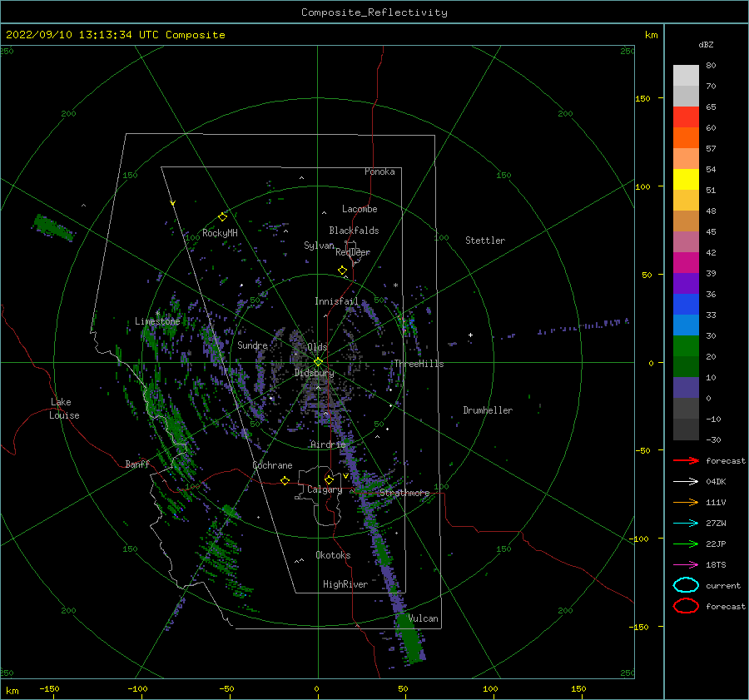The height and width of the screenshot is (700, 749).
Task: Click the Lake Louise label
Action: point(64,409)
